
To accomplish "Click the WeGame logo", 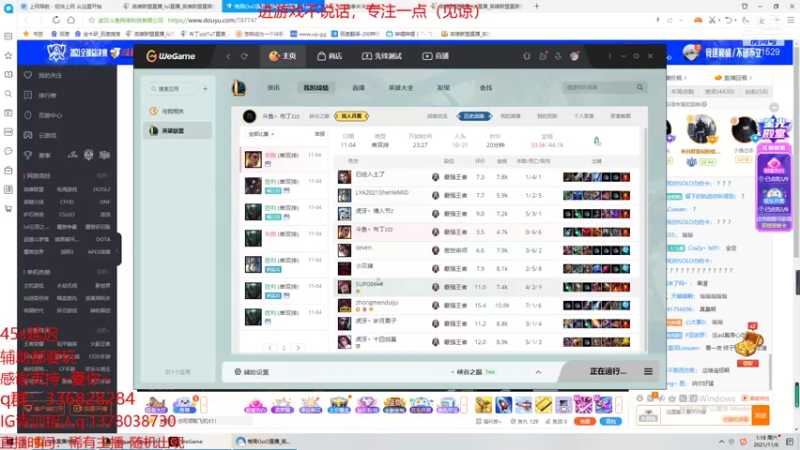I will tap(171, 56).
